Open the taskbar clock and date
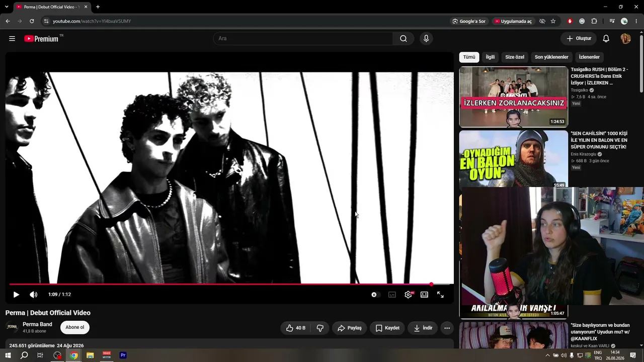 (615, 355)
